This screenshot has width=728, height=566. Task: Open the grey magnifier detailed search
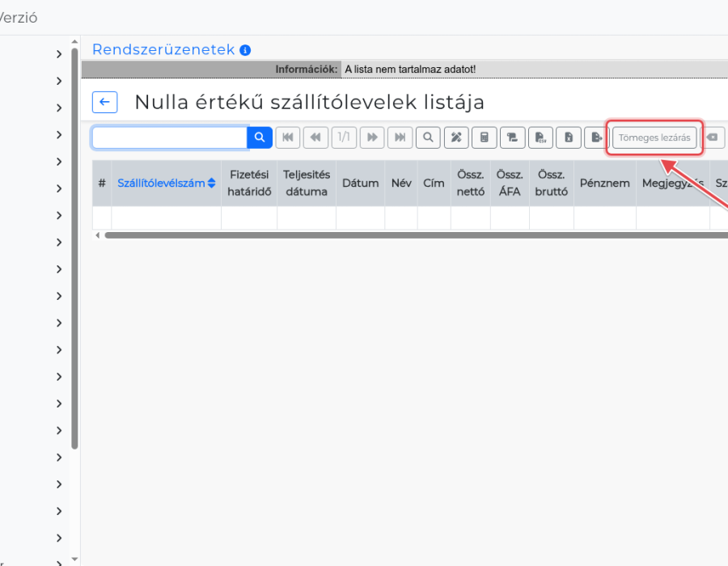pyautogui.click(x=428, y=137)
